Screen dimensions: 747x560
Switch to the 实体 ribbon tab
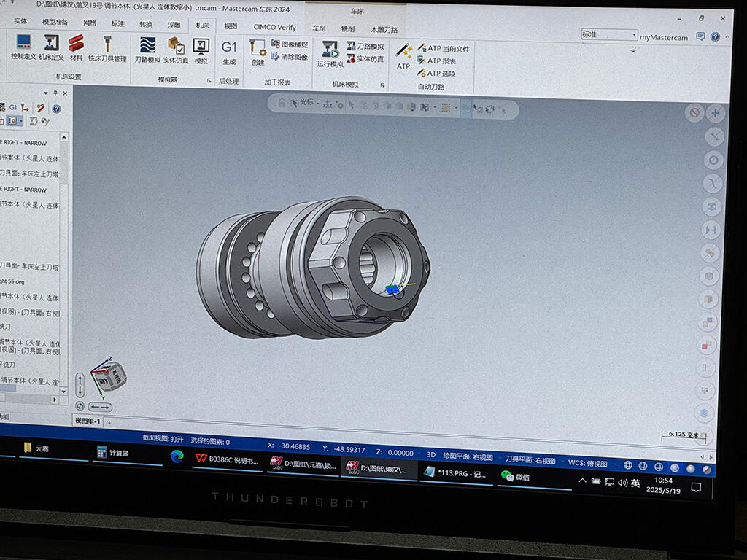click(x=20, y=21)
